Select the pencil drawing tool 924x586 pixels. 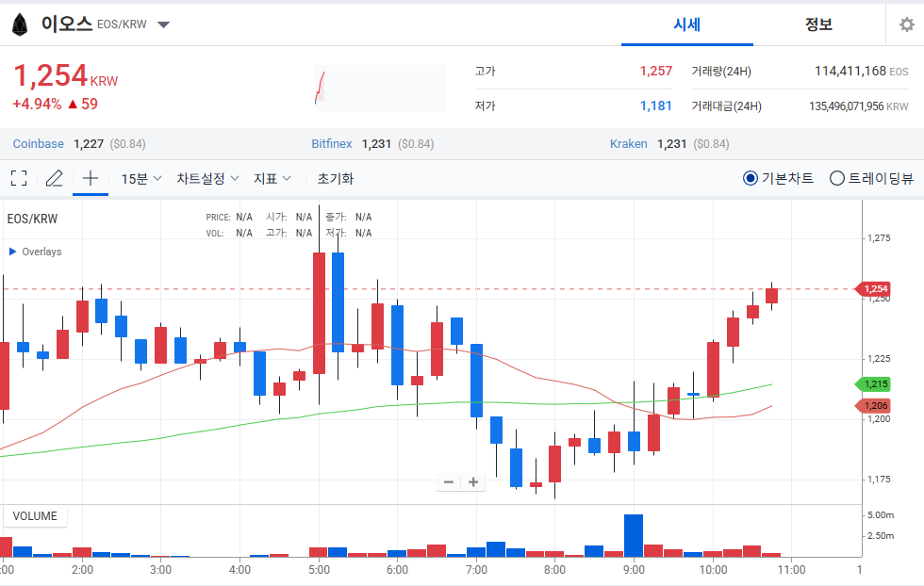55,178
